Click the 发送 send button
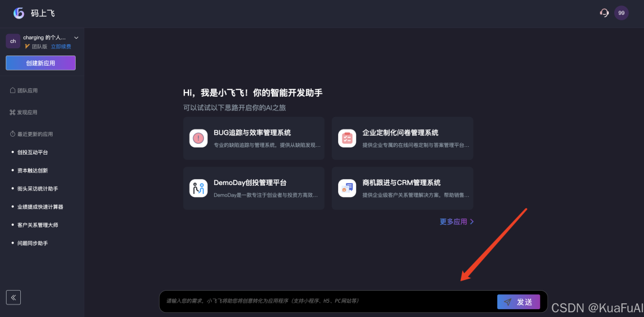The width and height of the screenshot is (644, 317). point(518,302)
